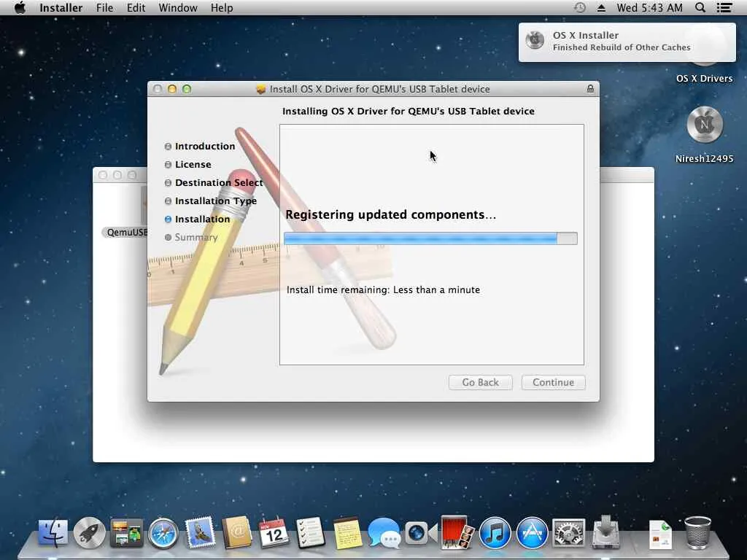The height and width of the screenshot is (560, 747).
Task: Click the lock icon in installer title bar
Action: click(x=590, y=88)
